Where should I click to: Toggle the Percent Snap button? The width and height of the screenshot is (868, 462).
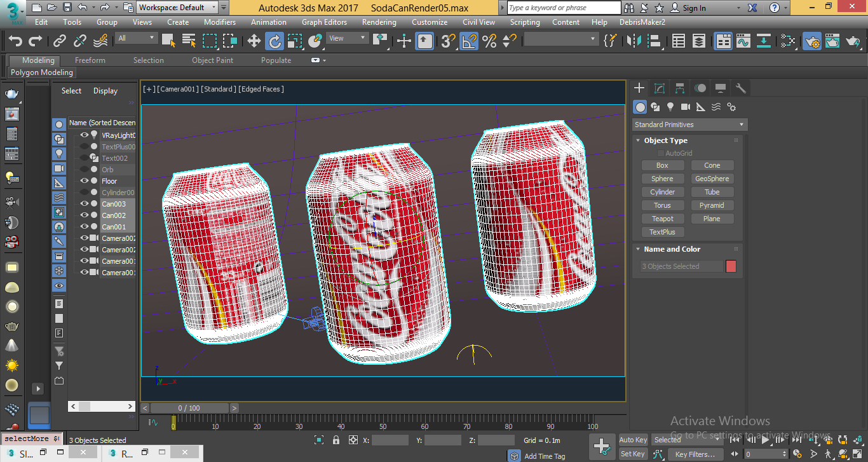[x=489, y=41]
